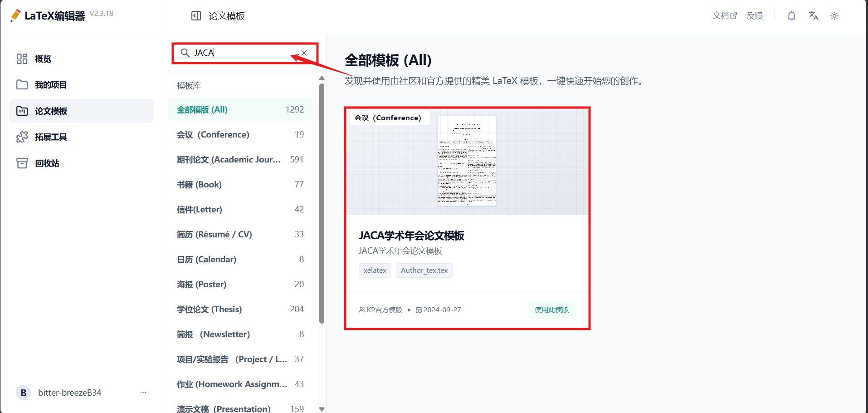This screenshot has width=868, height=413.
Task: Click the 论文模板 header title
Action: 227,16
